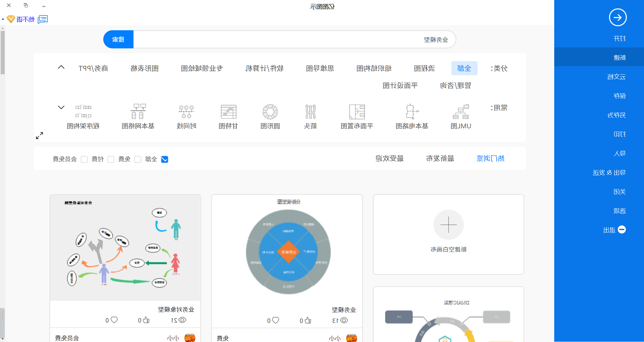Sort templates by 最新发布

(440, 158)
